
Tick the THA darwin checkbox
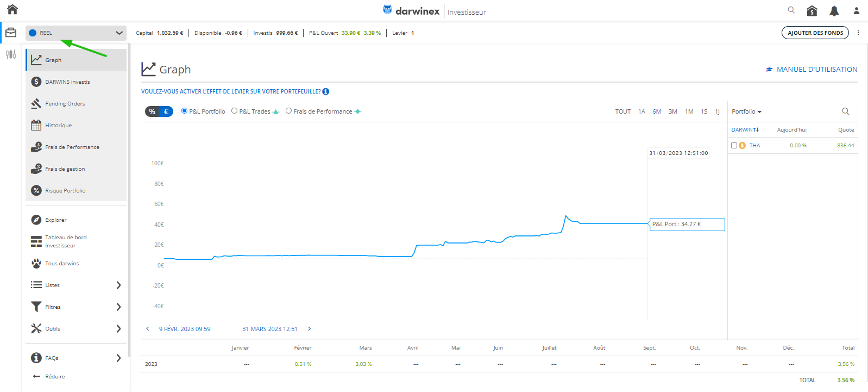pyautogui.click(x=734, y=146)
